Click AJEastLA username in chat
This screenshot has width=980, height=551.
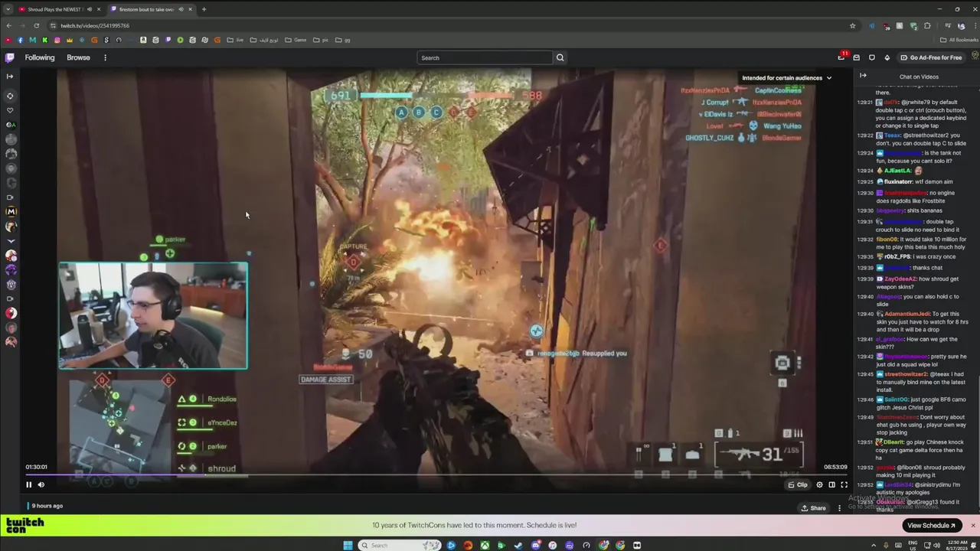898,171
